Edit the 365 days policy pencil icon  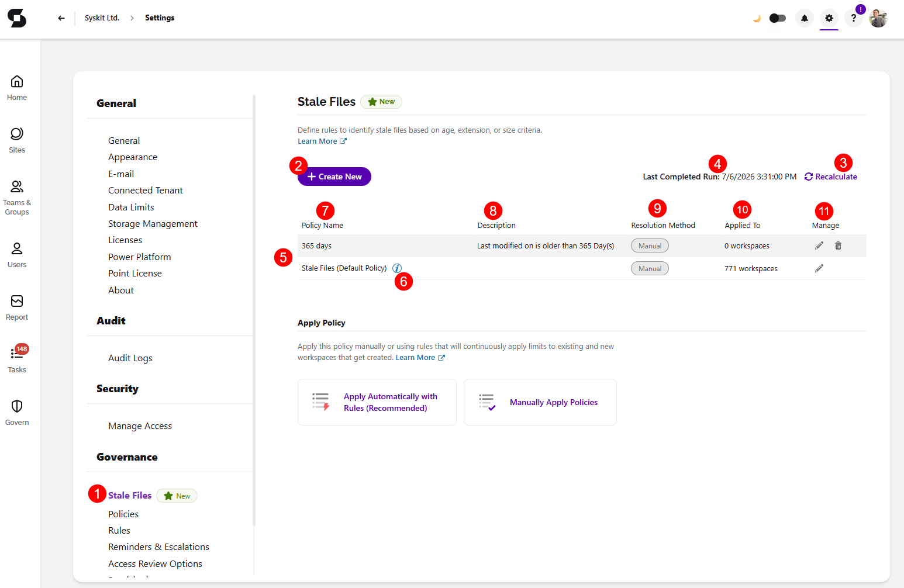pos(819,246)
